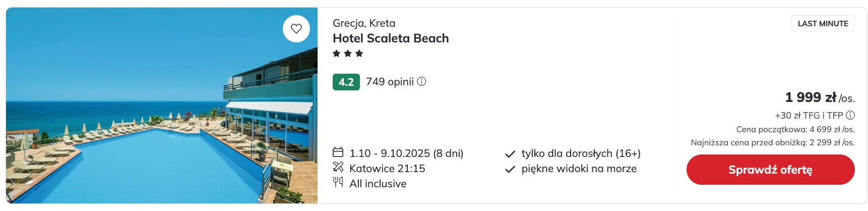Click the airplane icon next to Katowice
The width and height of the screenshot is (868, 211).
338,168
